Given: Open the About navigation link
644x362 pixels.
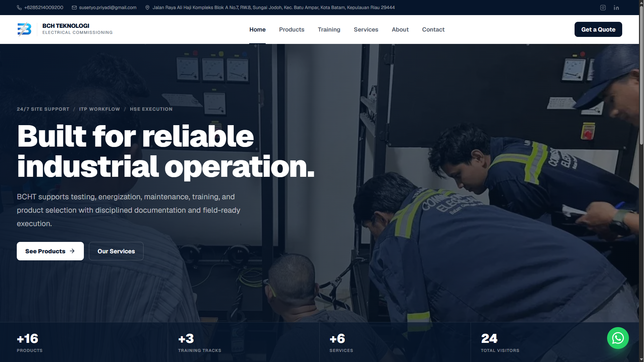Looking at the screenshot, I should 400,30.
